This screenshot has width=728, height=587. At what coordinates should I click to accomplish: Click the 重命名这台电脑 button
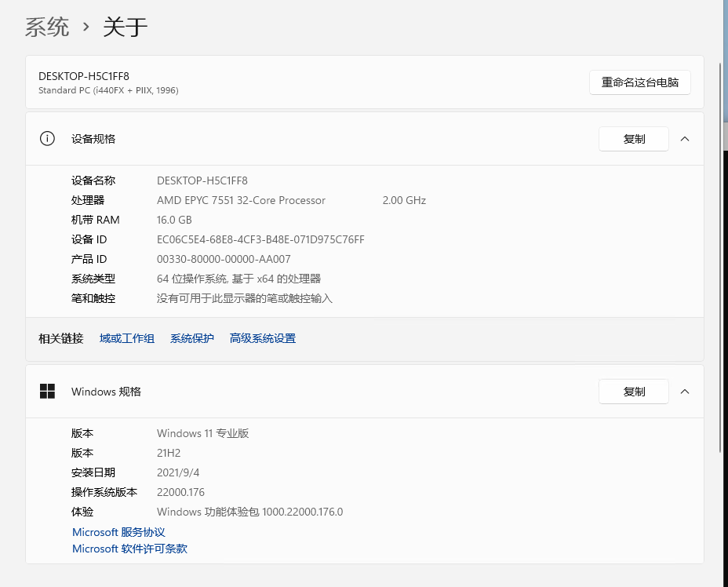(640, 82)
